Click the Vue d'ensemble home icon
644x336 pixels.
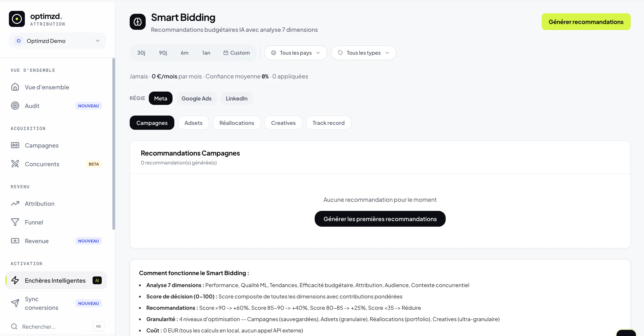[15, 87]
